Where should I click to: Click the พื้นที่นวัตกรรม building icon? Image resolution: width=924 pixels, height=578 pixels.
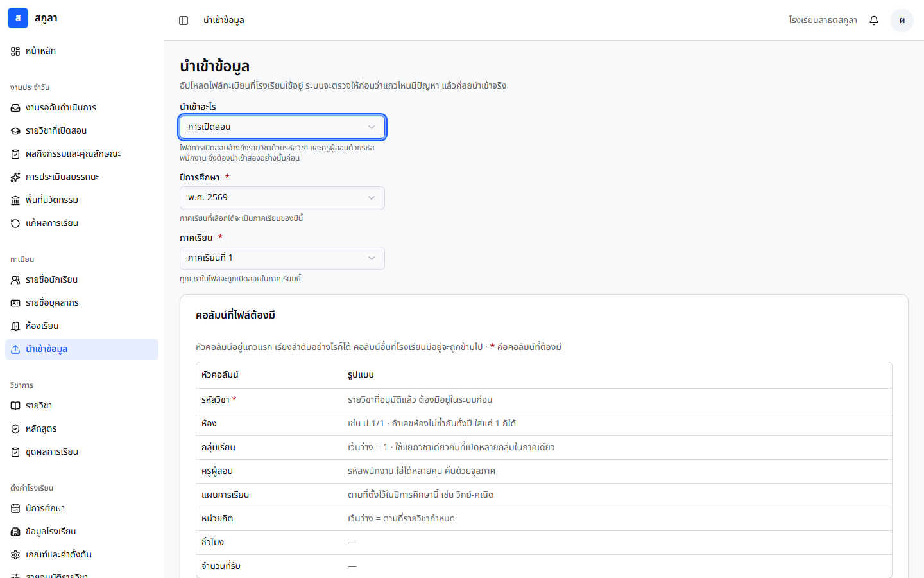pyautogui.click(x=15, y=200)
